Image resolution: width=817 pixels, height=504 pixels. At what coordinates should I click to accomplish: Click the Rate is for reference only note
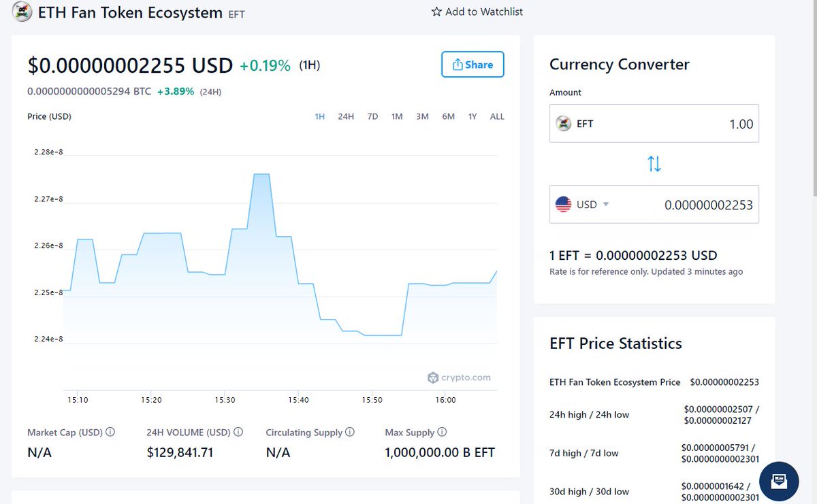pyautogui.click(x=646, y=271)
